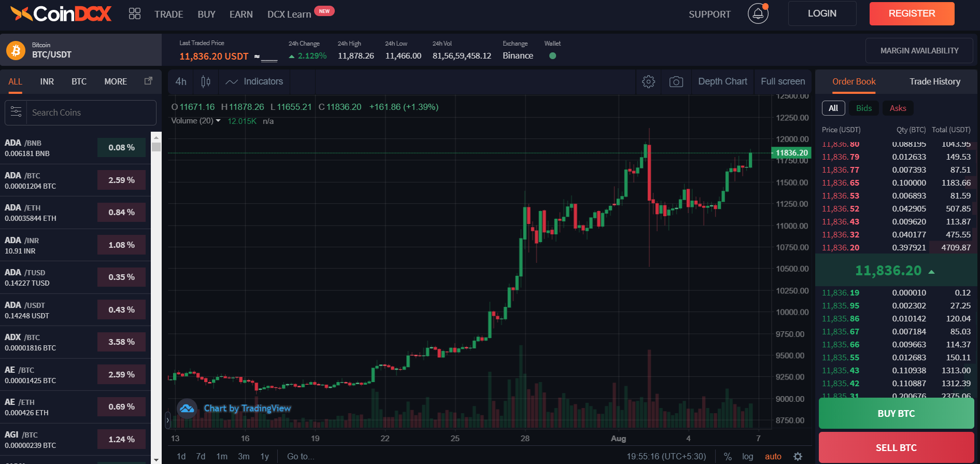The width and height of the screenshot is (980, 464).
Task: Filter order book to Bids
Action: click(864, 108)
